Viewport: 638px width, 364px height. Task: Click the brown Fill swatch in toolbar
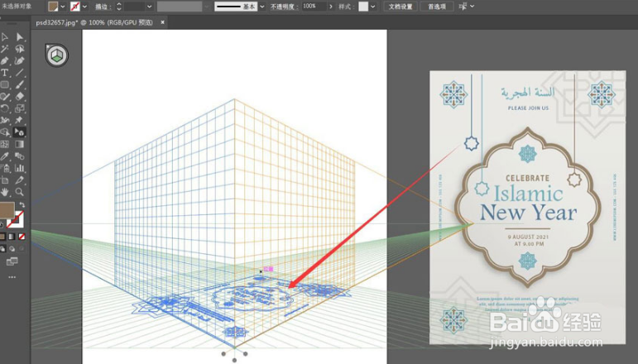tap(7, 209)
